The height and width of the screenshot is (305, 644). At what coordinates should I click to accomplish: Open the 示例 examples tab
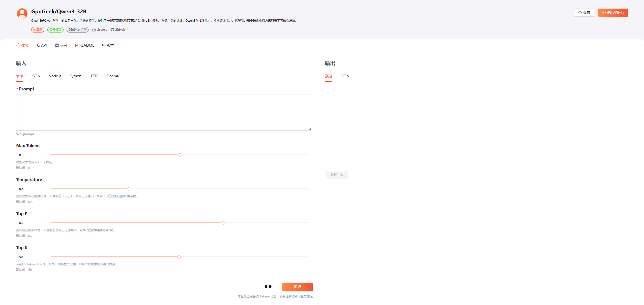[x=61, y=45]
